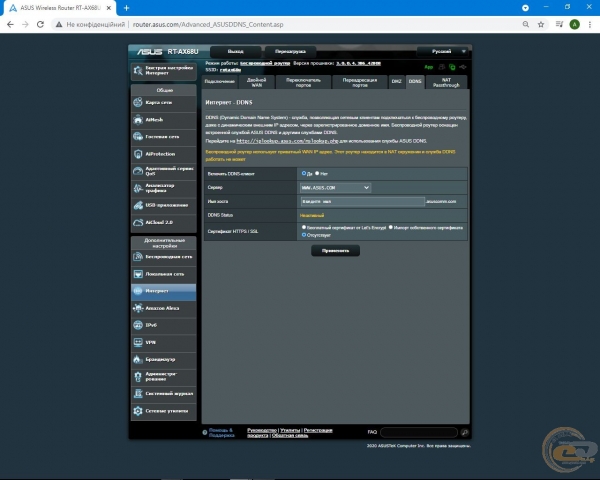Click the green copy/network status icon
Viewport: 600px width, 480px height.
point(452,67)
